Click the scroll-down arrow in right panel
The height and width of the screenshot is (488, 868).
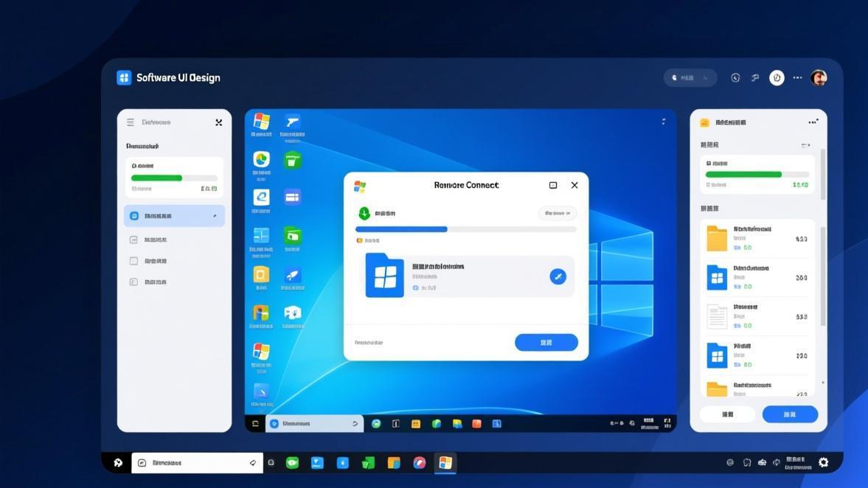click(823, 383)
